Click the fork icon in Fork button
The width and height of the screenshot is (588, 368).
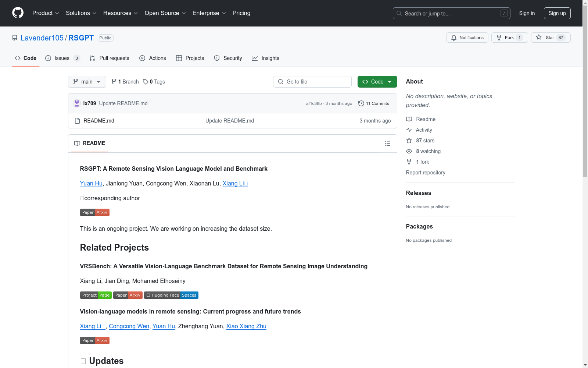tap(499, 38)
